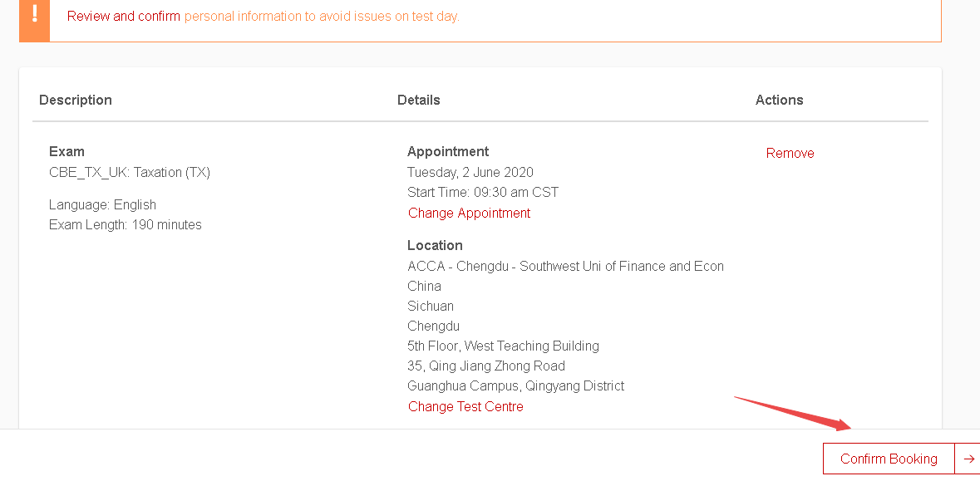Click the Exam Length 190 minutes text
This screenshot has height=481, width=980.
coord(126,224)
